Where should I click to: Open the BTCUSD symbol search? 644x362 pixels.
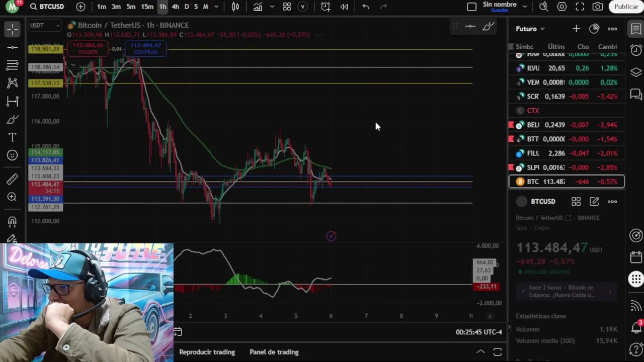coord(46,7)
